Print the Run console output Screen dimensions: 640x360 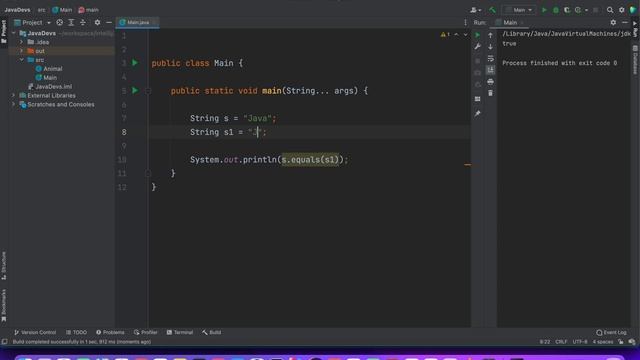(x=491, y=82)
